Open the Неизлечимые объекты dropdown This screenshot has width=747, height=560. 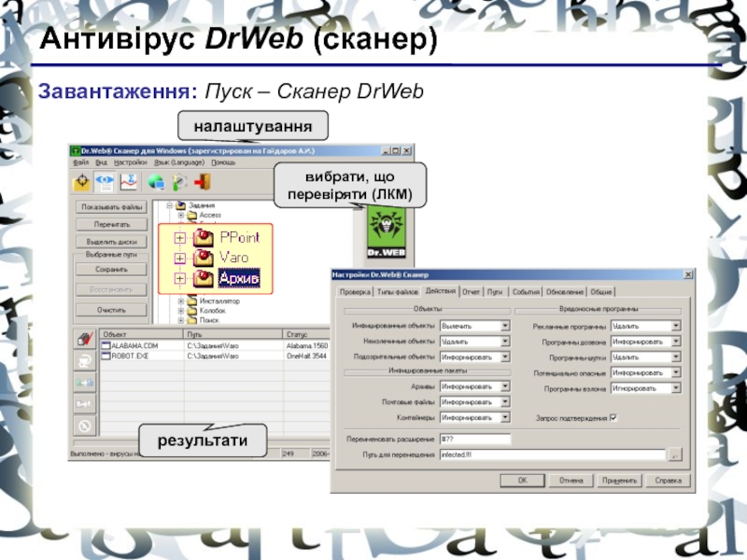tap(505, 342)
